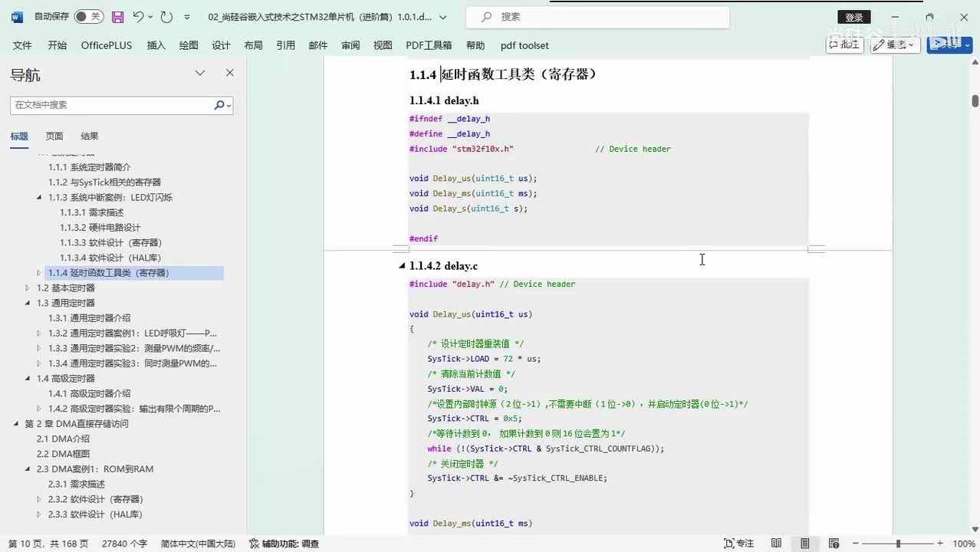Screen dimensions: 980x552
Task: Go to heading 2.2 DMA框图
Action: pos(63,454)
